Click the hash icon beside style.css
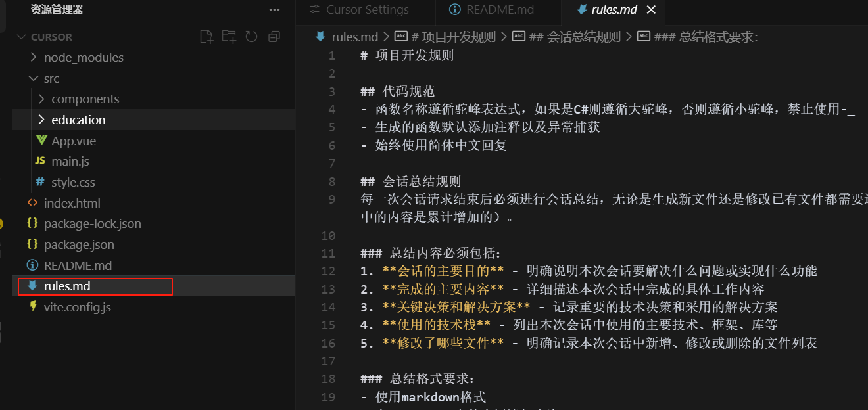 tap(40, 182)
